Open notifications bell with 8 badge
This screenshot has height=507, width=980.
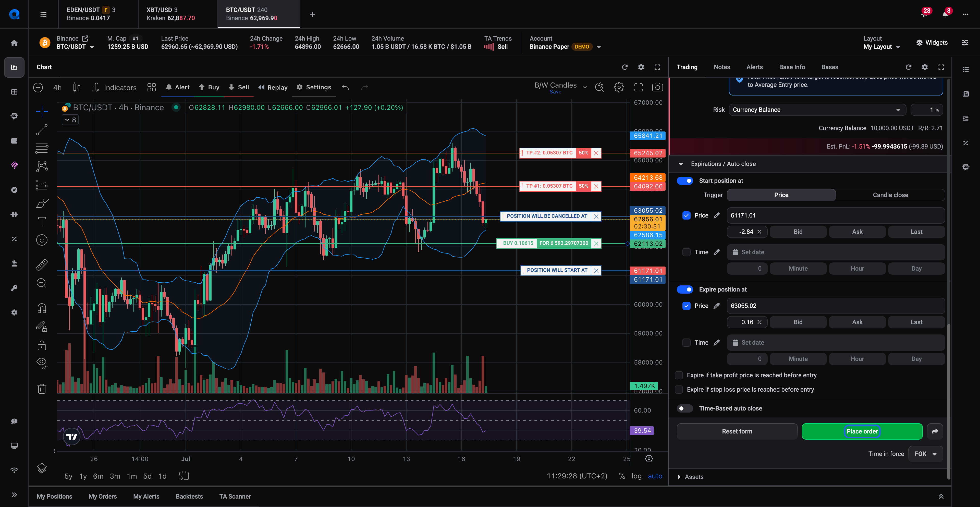[945, 14]
